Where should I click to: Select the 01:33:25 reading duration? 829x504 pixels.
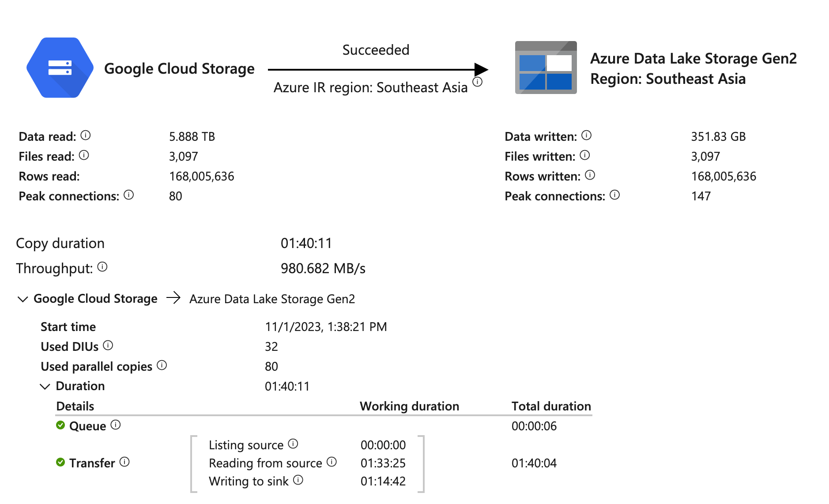(383, 463)
